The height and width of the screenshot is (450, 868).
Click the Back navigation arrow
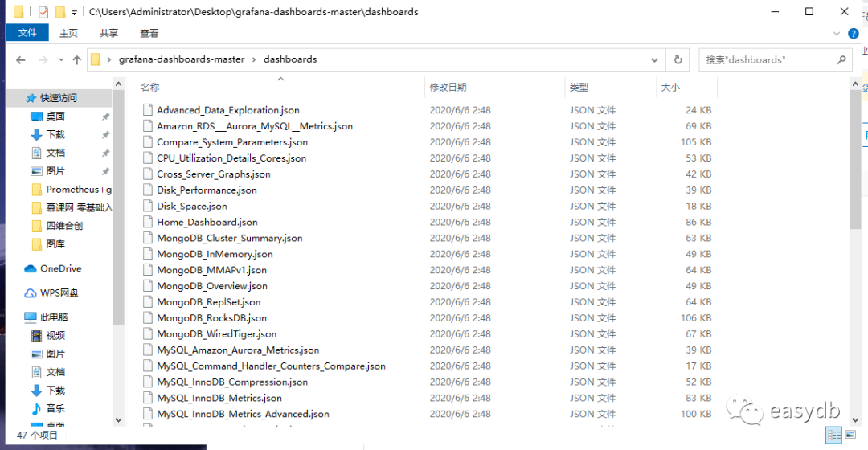tap(21, 60)
